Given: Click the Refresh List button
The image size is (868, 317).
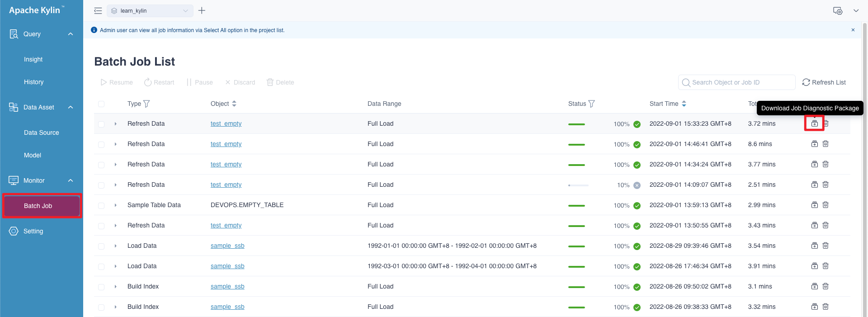Looking at the screenshot, I should click(x=824, y=82).
